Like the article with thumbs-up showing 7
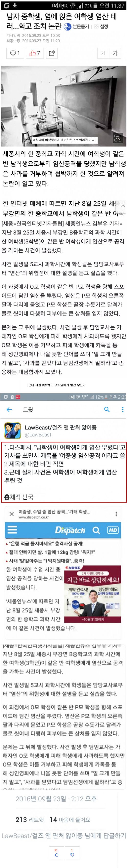The width and height of the screenshot is (127, 868). (x=34, y=53)
